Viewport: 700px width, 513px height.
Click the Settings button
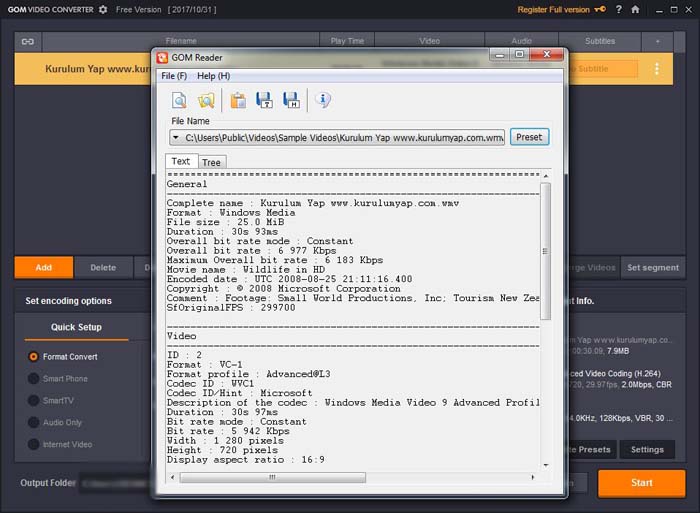647,450
